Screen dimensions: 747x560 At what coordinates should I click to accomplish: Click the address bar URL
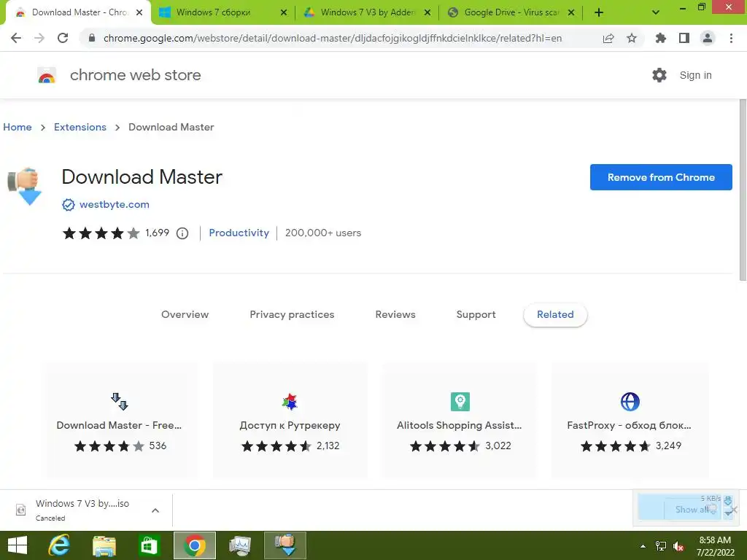pos(333,38)
